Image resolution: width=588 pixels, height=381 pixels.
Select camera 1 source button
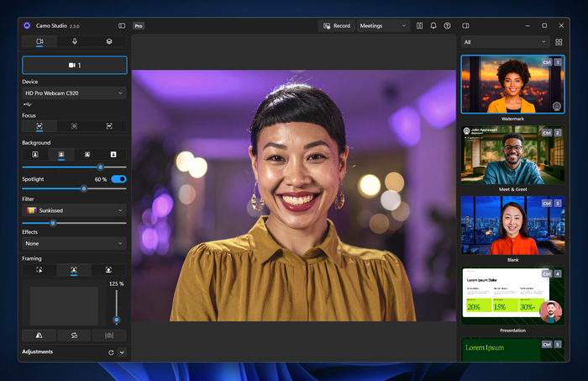click(75, 65)
